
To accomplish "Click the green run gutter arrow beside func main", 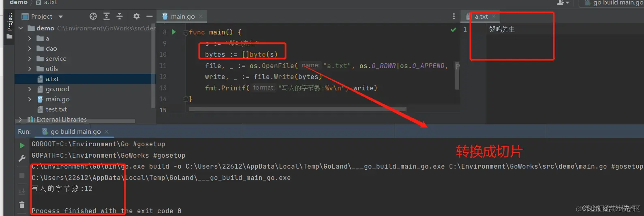I will tap(174, 32).
